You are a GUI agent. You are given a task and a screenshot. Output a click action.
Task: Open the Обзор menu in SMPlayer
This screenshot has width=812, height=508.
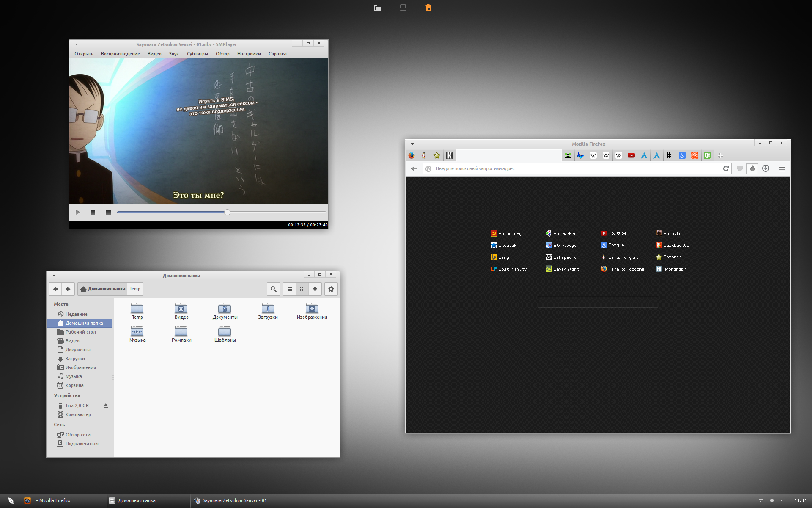(222, 54)
